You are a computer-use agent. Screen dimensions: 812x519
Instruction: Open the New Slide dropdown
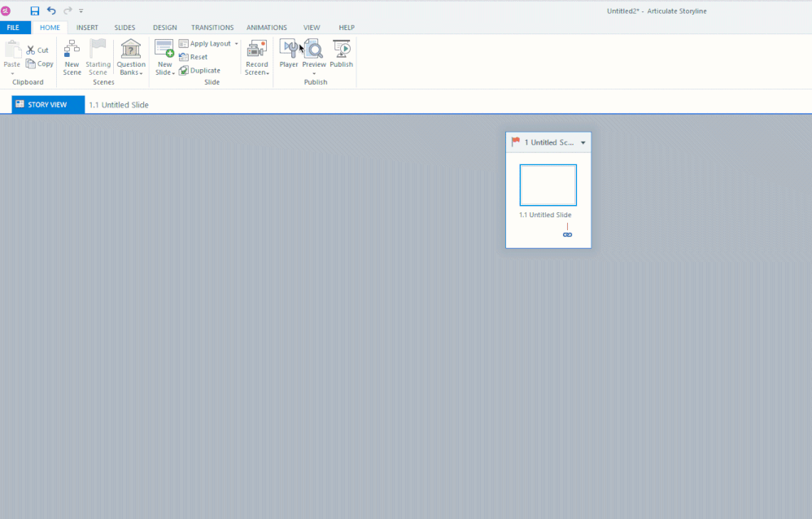coord(165,73)
